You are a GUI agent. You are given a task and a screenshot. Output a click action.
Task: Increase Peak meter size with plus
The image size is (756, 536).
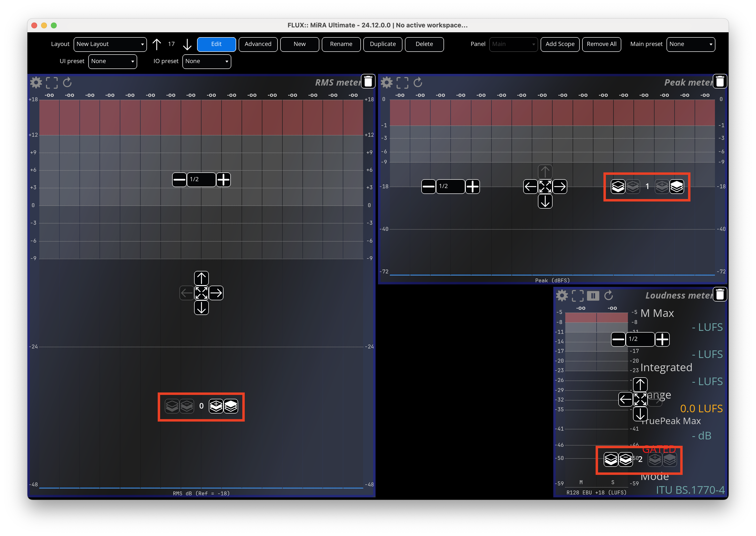tap(473, 187)
